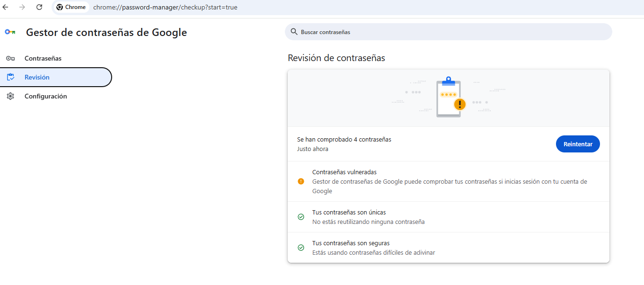644x285 pixels.
Task: Focus the Buscar contraseñas search field
Action: pos(448,32)
